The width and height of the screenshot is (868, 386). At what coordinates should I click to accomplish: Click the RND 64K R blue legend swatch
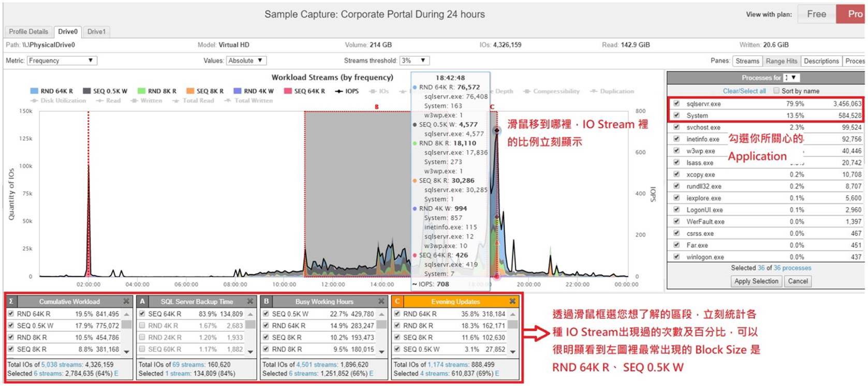click(34, 91)
